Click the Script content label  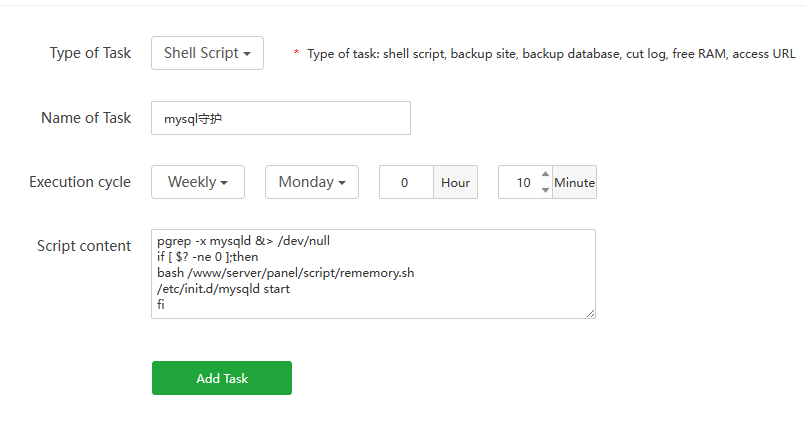[84, 245]
